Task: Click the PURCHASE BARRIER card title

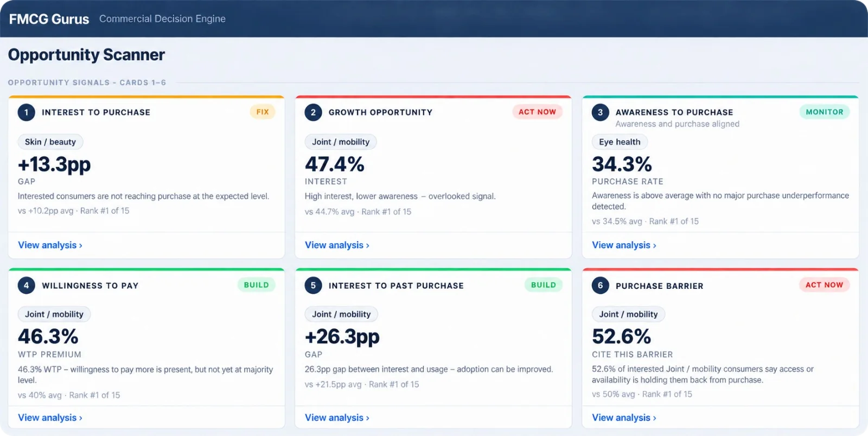Action: (x=659, y=286)
